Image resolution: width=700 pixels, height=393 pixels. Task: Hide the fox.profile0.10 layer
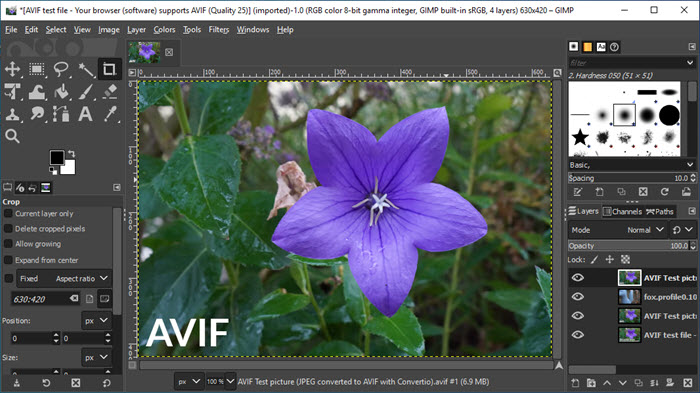click(x=578, y=297)
